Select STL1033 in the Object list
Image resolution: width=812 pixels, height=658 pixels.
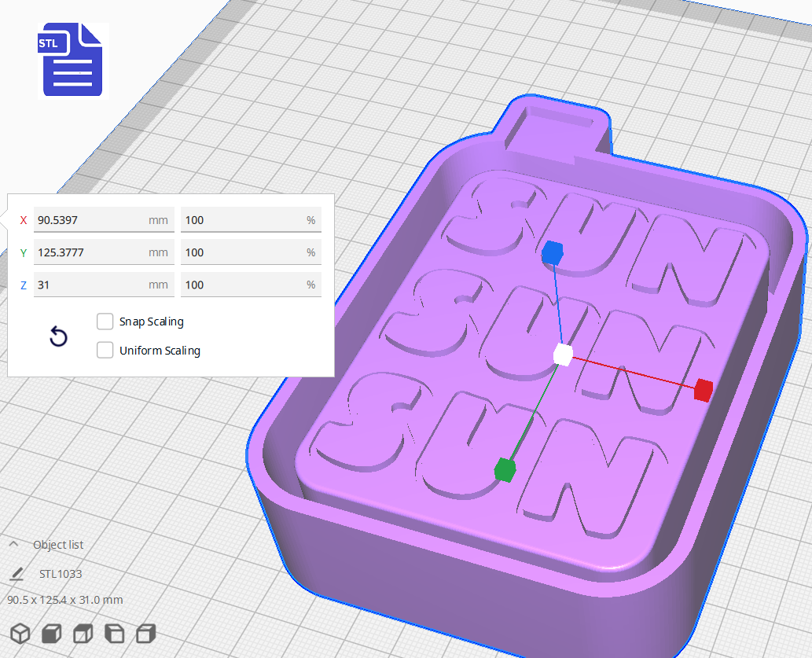[x=61, y=574]
